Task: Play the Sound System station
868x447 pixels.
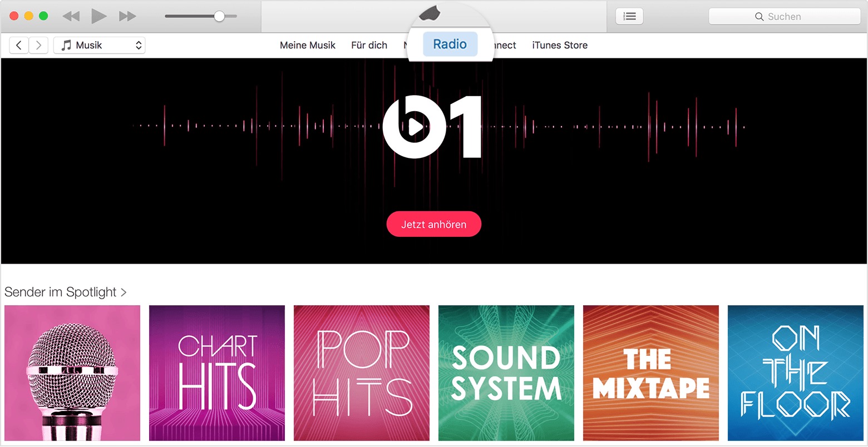Action: click(x=506, y=373)
